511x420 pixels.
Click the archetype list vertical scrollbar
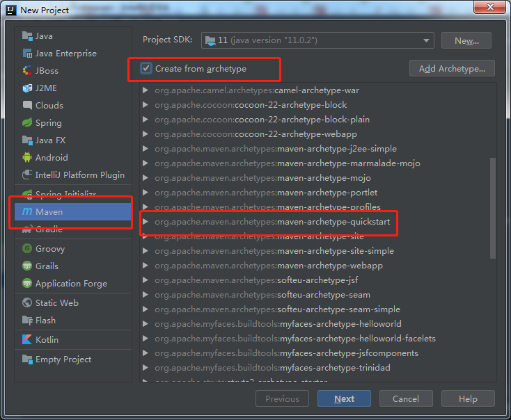493,209
